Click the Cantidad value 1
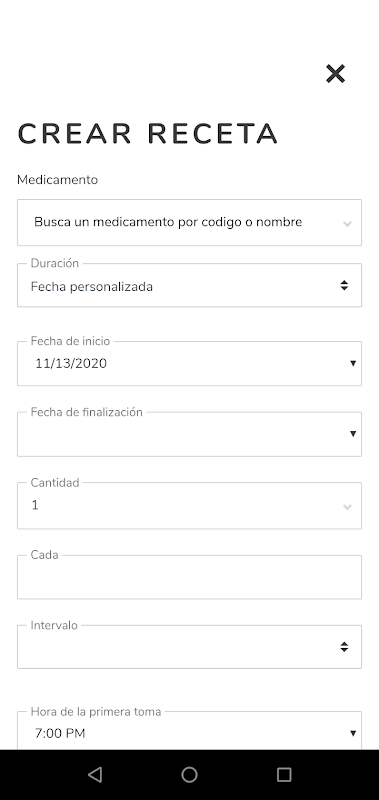This screenshot has height=800, width=379. pos(35,505)
